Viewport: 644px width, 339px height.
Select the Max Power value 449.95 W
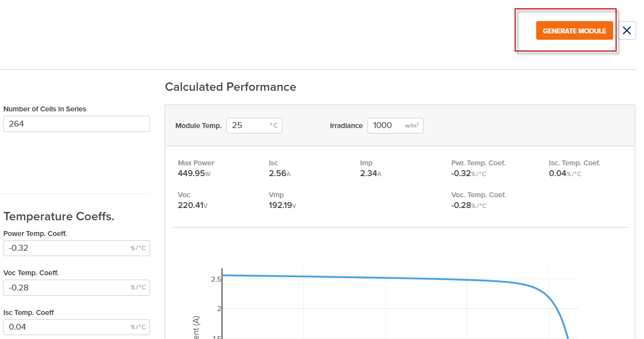(x=194, y=173)
